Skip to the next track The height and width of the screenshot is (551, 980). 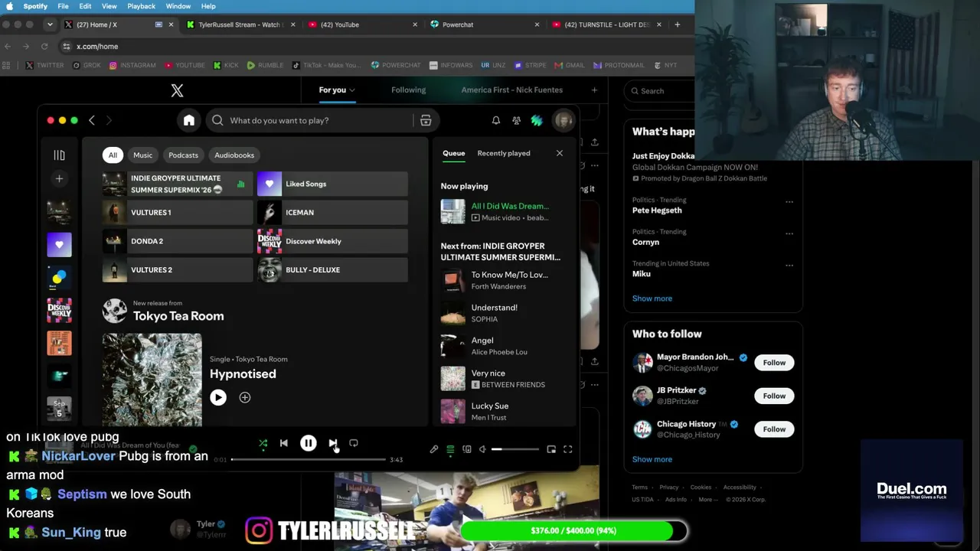coord(333,443)
